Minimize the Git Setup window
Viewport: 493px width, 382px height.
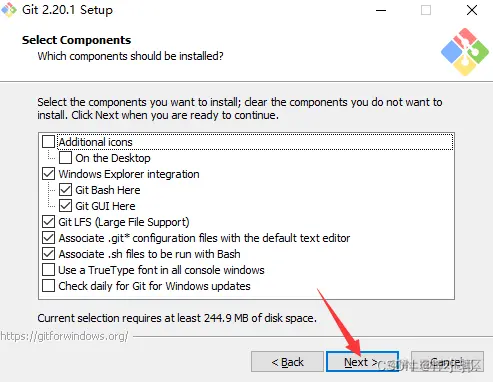pos(381,10)
